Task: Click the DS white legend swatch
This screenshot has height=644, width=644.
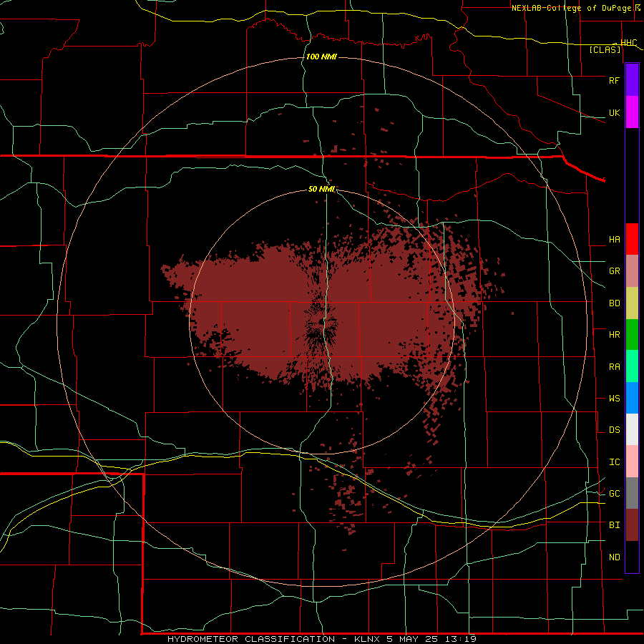Action: click(632, 429)
